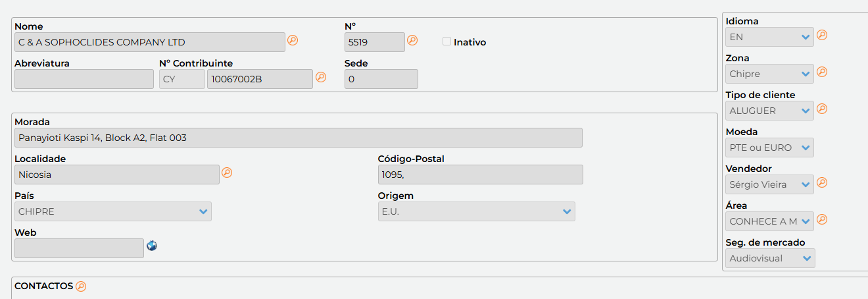Click the lookup icon beside Tipo de cliente
This screenshot has width=868, height=299.
point(822,109)
